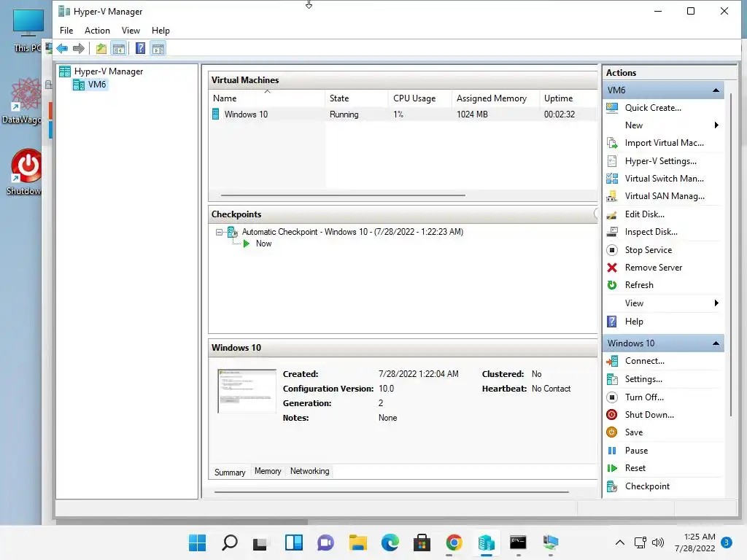The height and width of the screenshot is (560, 747).
Task: Save the Windows 10 VM state
Action: [634, 432]
